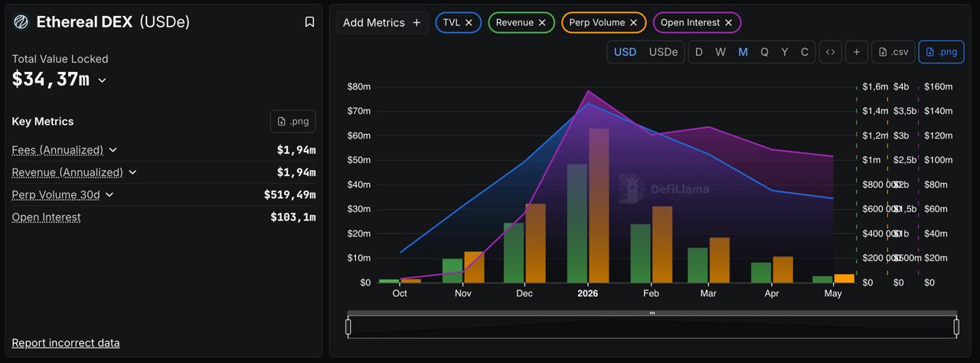Expand Fees (Annualized) details
This screenshot has height=363, width=980.
113,150
